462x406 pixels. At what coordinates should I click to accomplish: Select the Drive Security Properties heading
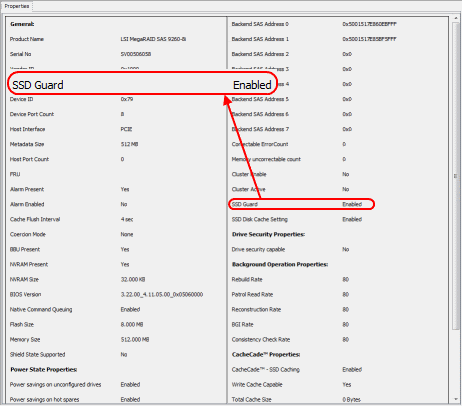tap(268, 234)
